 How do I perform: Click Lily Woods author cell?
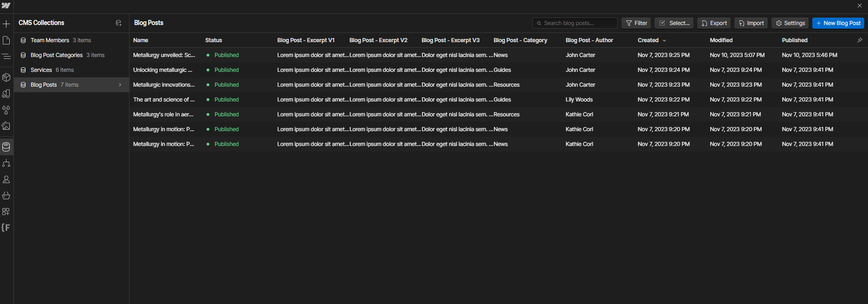pyautogui.click(x=579, y=100)
